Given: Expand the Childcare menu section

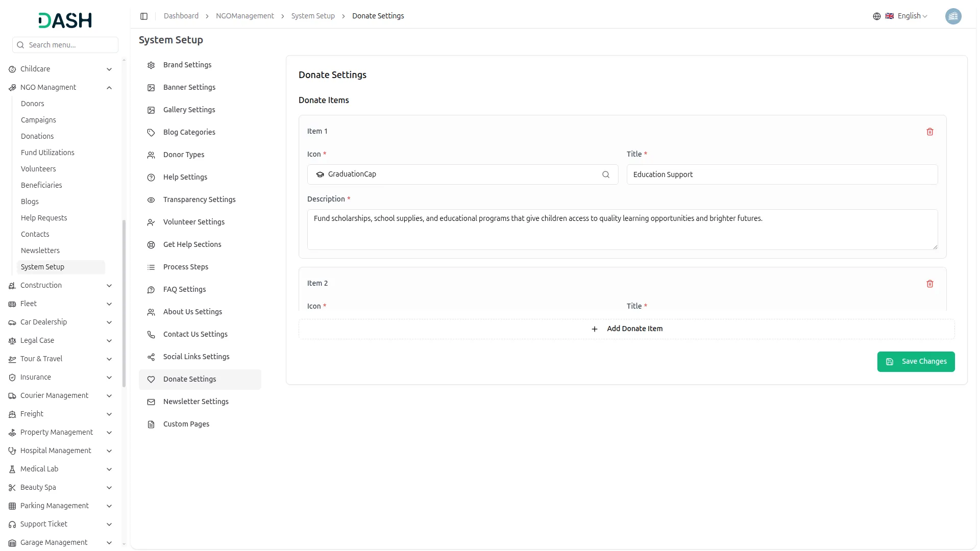Looking at the screenshot, I should [109, 69].
